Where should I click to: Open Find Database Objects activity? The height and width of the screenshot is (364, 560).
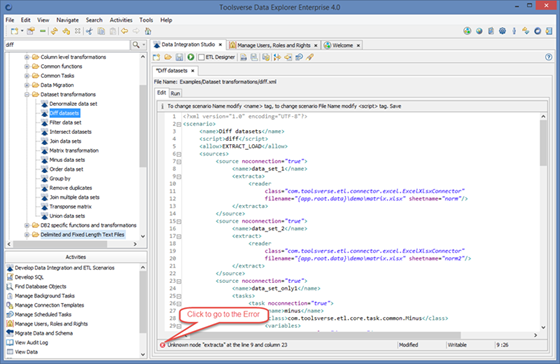40,286
